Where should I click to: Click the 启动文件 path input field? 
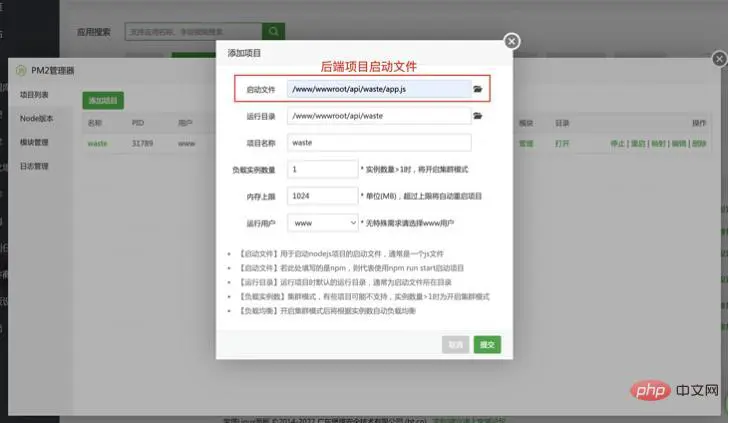[x=379, y=89]
